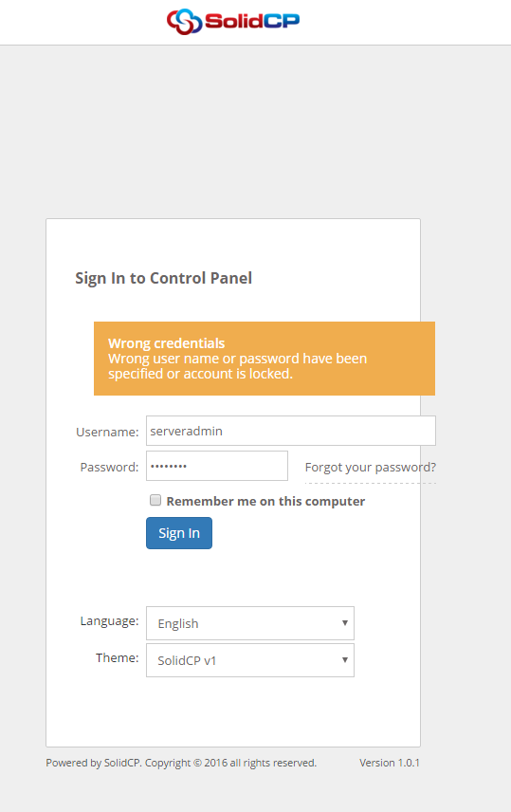The image size is (511, 812).
Task: Open the Theme dropdown showing SolidCP v1
Action: click(x=250, y=660)
